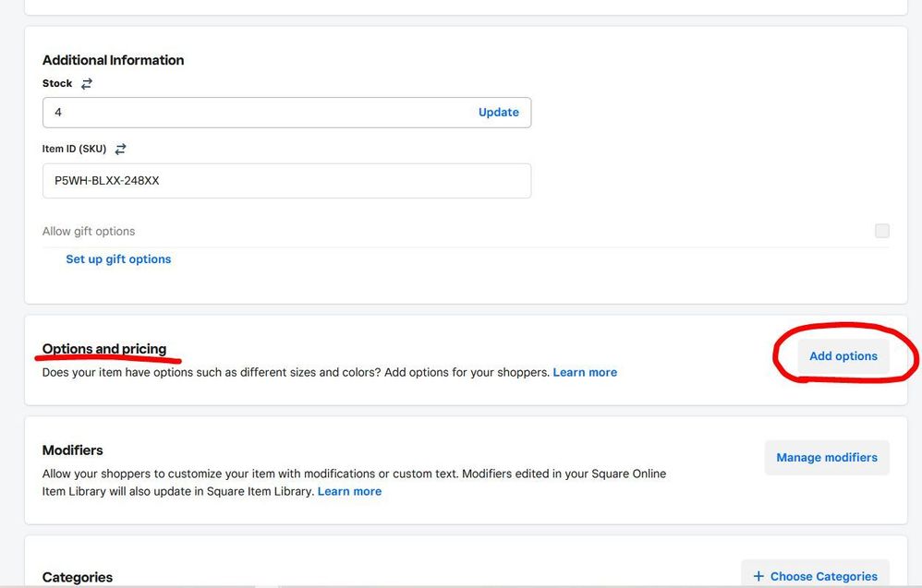Enable the Allow gift options checkbox
The height and width of the screenshot is (588, 922).
[881, 231]
